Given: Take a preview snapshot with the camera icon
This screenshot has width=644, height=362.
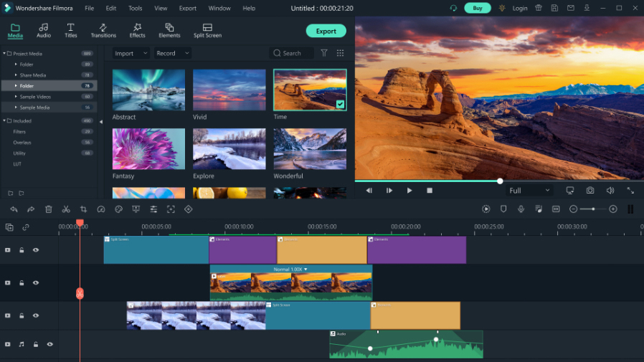Looking at the screenshot, I should pyautogui.click(x=589, y=191).
